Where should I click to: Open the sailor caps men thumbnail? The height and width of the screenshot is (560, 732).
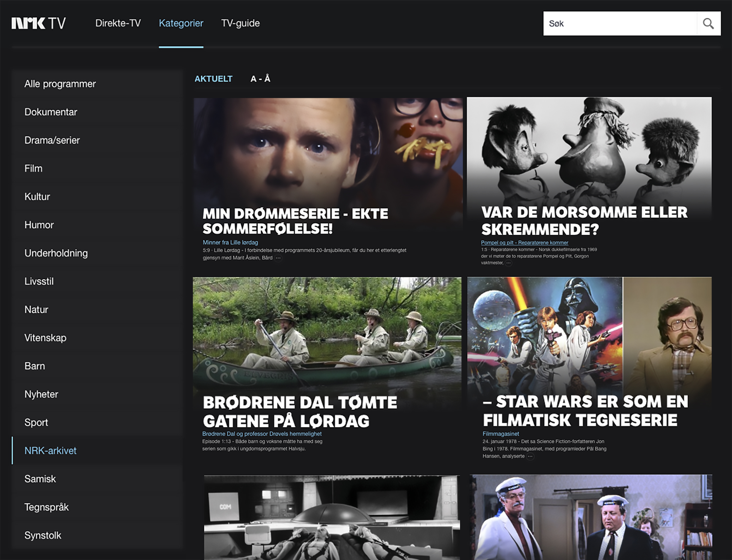click(x=591, y=517)
